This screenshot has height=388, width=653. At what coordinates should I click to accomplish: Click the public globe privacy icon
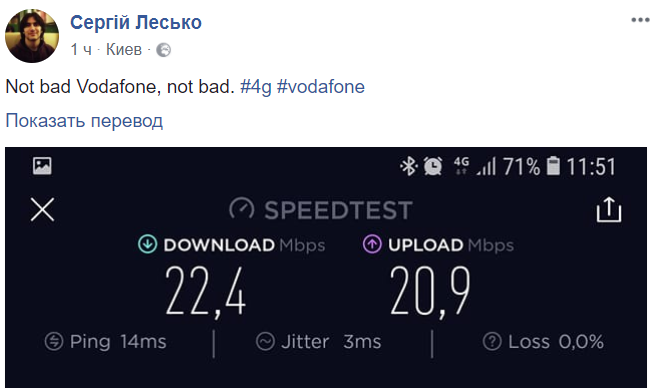coord(163,50)
